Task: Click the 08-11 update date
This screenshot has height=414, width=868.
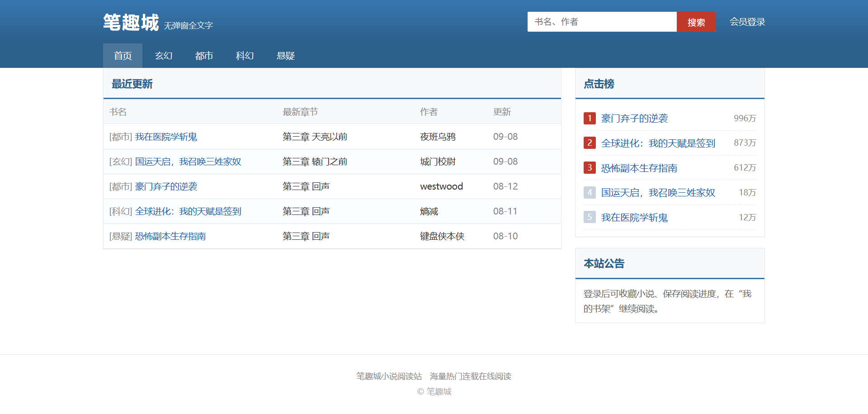Action: point(505,211)
